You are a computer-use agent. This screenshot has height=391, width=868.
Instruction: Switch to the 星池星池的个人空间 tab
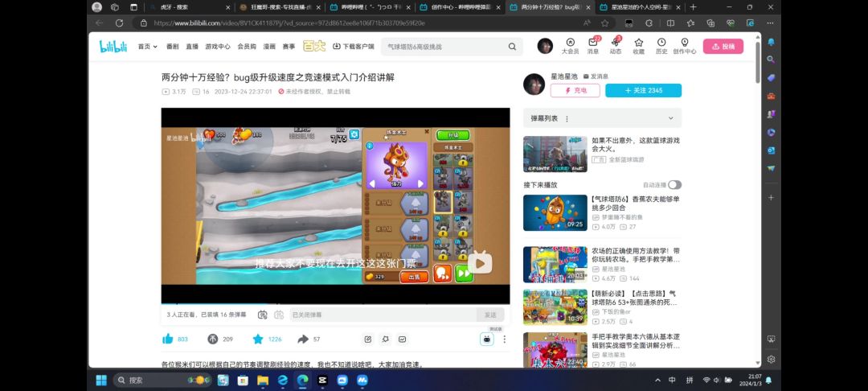(x=640, y=7)
